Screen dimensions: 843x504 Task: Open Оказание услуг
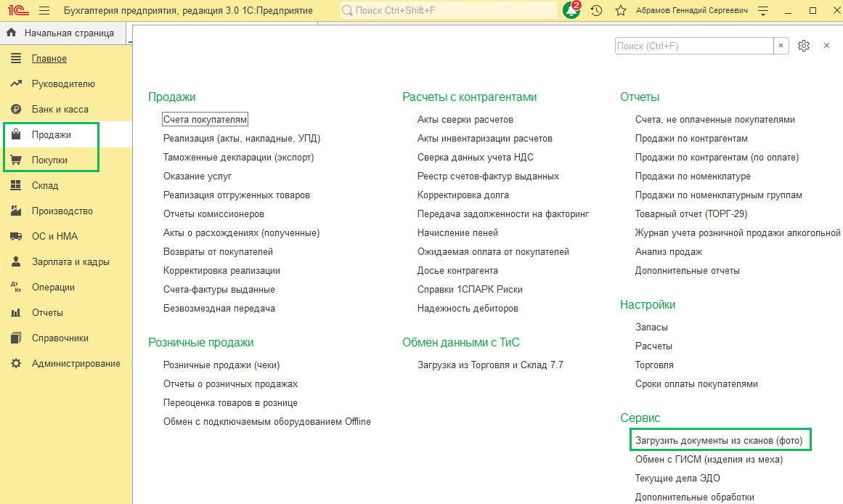197,176
